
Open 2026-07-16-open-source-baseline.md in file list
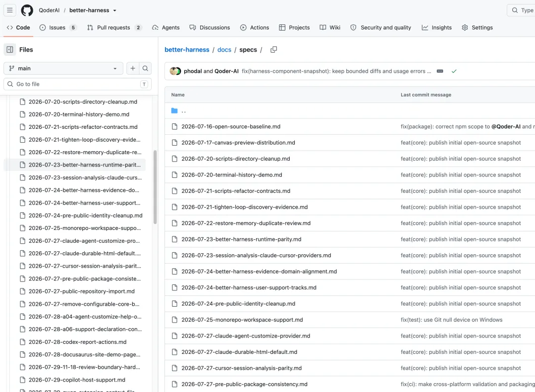point(231,126)
